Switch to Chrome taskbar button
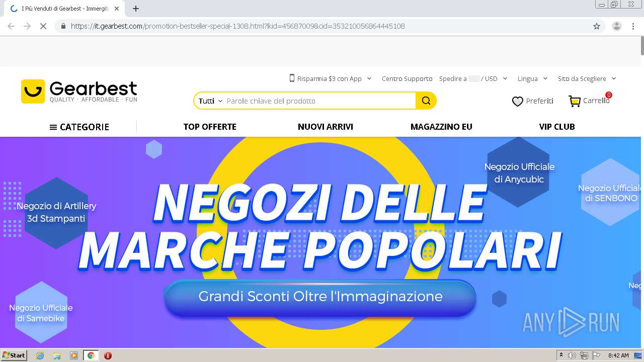 pyautogui.click(x=91, y=355)
